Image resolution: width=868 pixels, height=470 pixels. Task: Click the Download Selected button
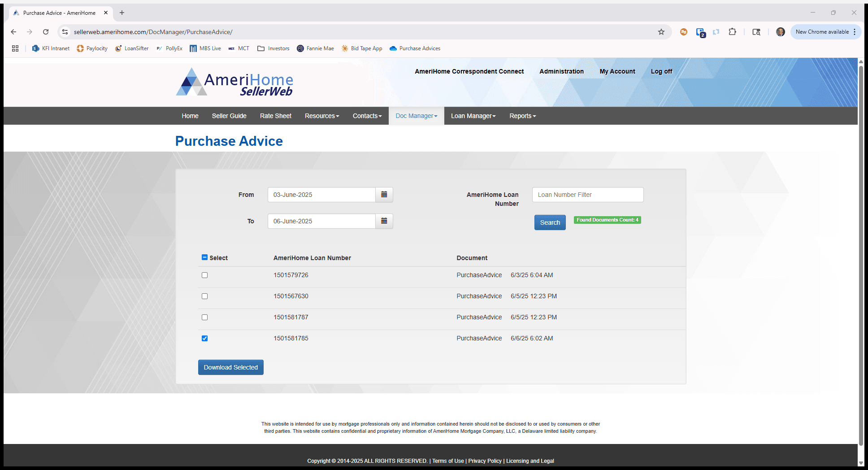click(231, 367)
